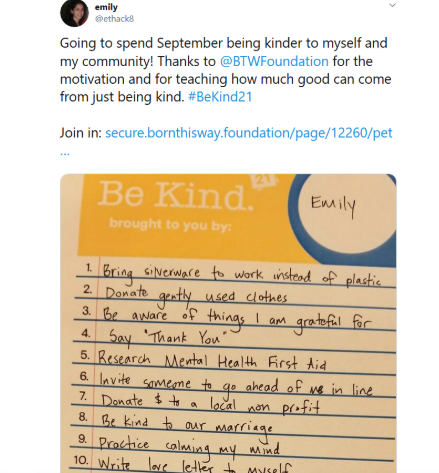
Task: Open the @BTWFoundation mention
Action: pos(274,61)
